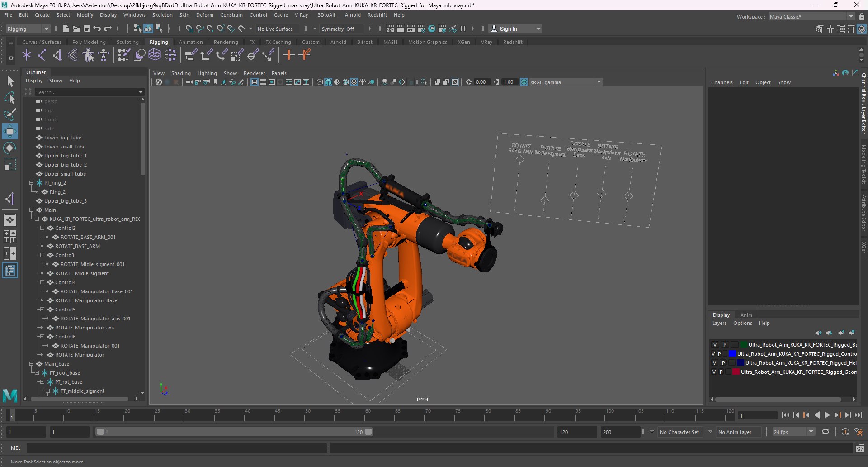The image size is (868, 467).
Task: Go to end of playback range
Action: (858, 415)
